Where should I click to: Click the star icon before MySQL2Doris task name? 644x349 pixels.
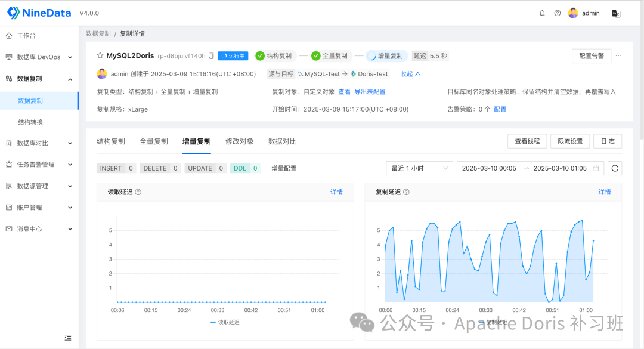[100, 55]
